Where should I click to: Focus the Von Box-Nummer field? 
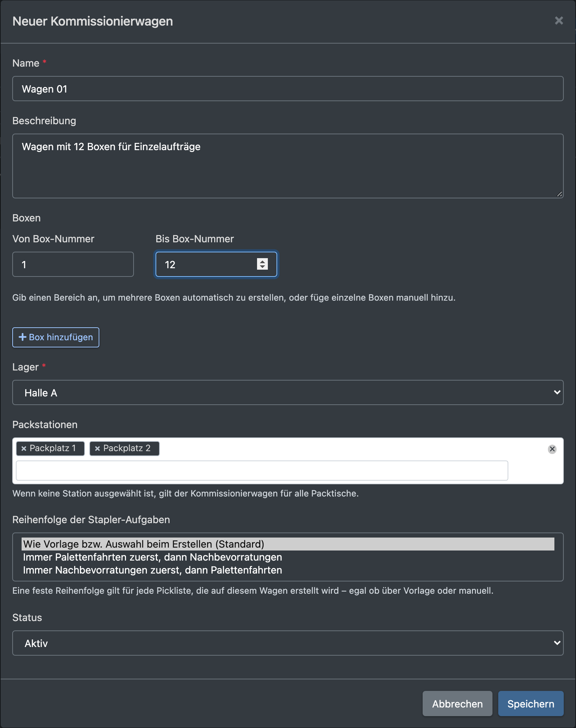pyautogui.click(x=73, y=264)
